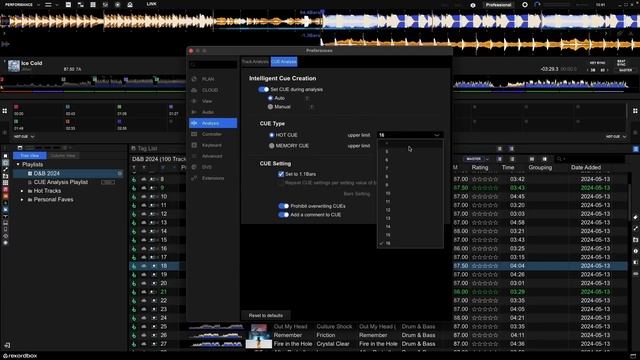
Task: Toggle Set CUE during analysis switch
Action: click(x=264, y=89)
